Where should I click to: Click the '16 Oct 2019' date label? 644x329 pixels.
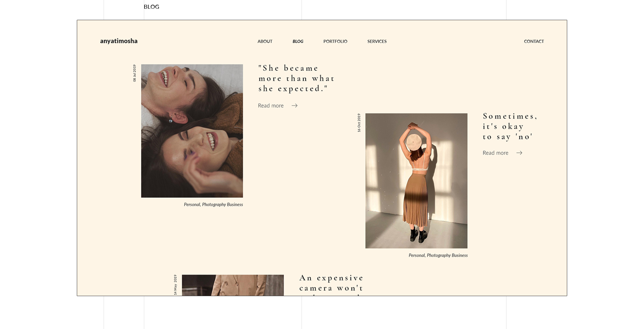pyautogui.click(x=359, y=123)
